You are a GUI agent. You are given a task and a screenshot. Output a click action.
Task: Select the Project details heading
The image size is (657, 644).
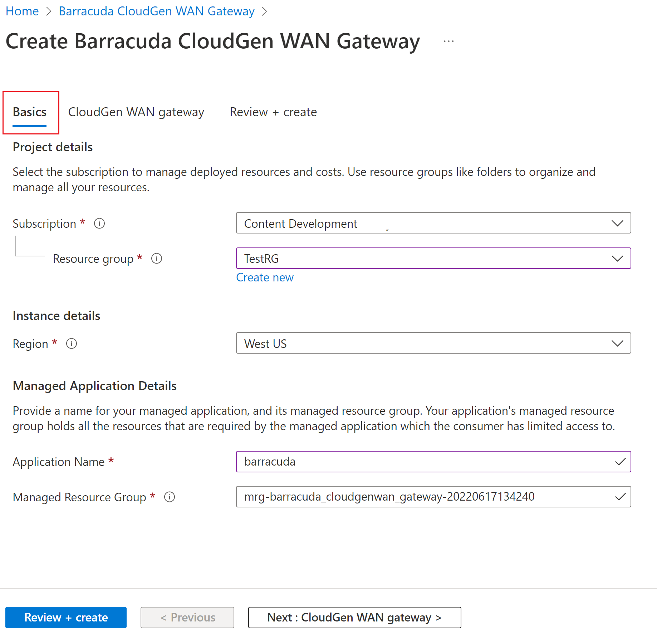[x=53, y=147]
